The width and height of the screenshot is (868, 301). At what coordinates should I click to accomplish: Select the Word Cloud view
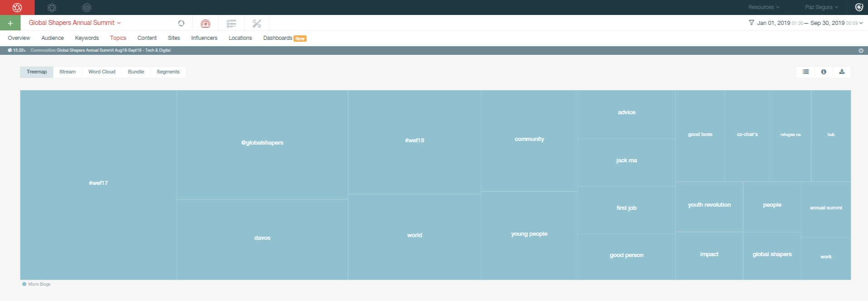pos(102,72)
